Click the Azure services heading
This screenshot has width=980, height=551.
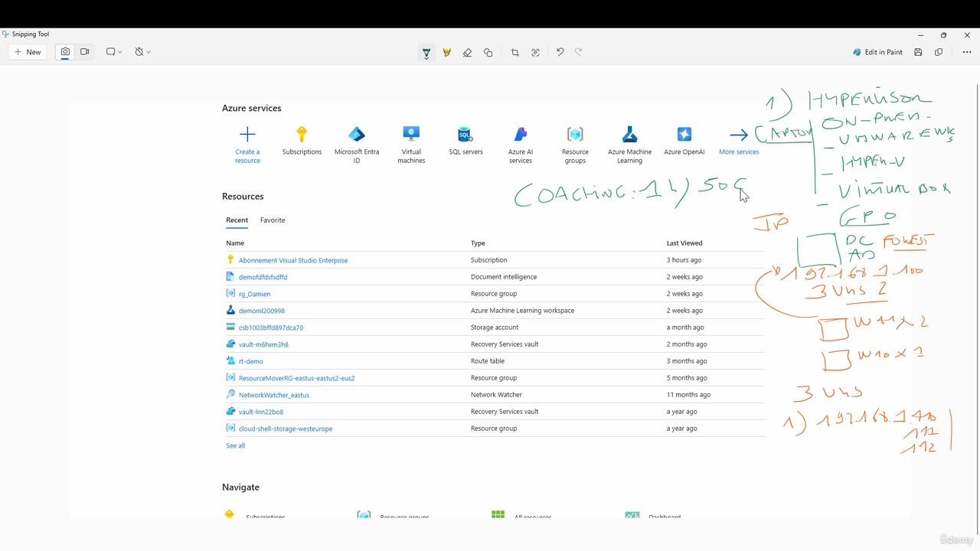click(x=252, y=109)
